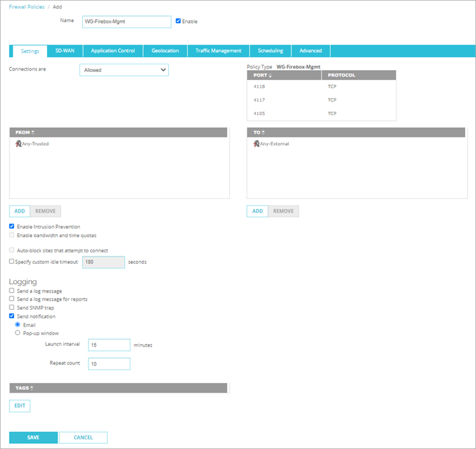This screenshot has width=476, height=449.
Task: Click the Any-External alias icon in TO list
Action: [x=256, y=144]
